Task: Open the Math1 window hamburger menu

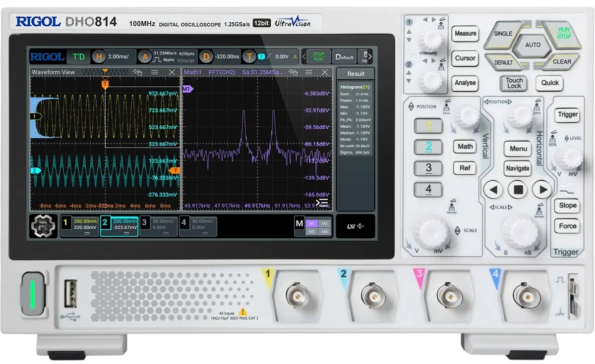Action: (x=309, y=72)
